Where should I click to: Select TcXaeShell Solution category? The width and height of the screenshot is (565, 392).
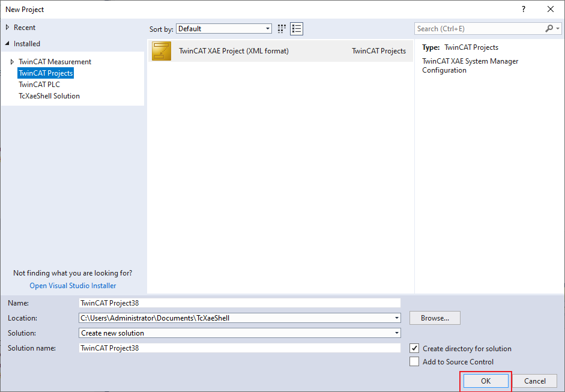click(x=49, y=96)
